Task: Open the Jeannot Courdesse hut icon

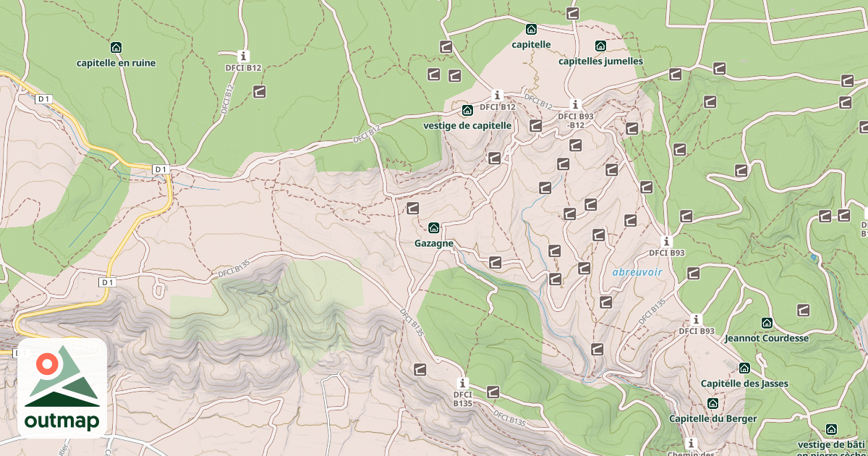Action: [x=766, y=323]
